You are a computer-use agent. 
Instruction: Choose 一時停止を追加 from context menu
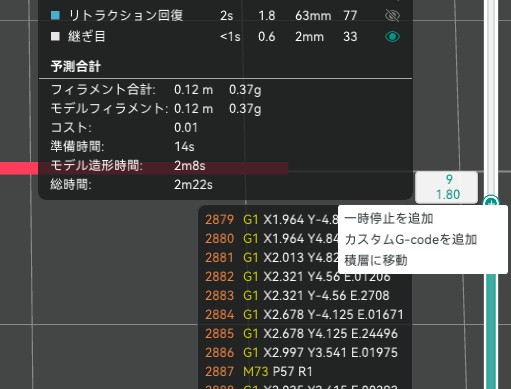click(x=389, y=219)
